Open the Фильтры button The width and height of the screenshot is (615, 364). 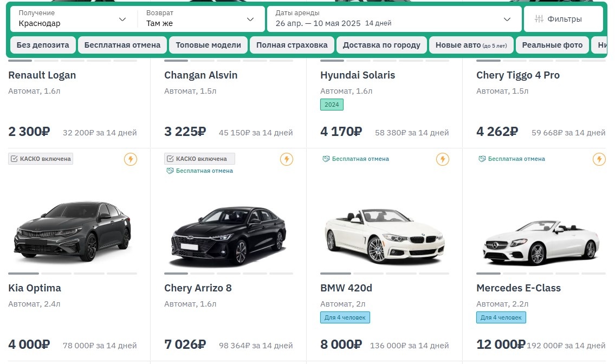point(564,19)
